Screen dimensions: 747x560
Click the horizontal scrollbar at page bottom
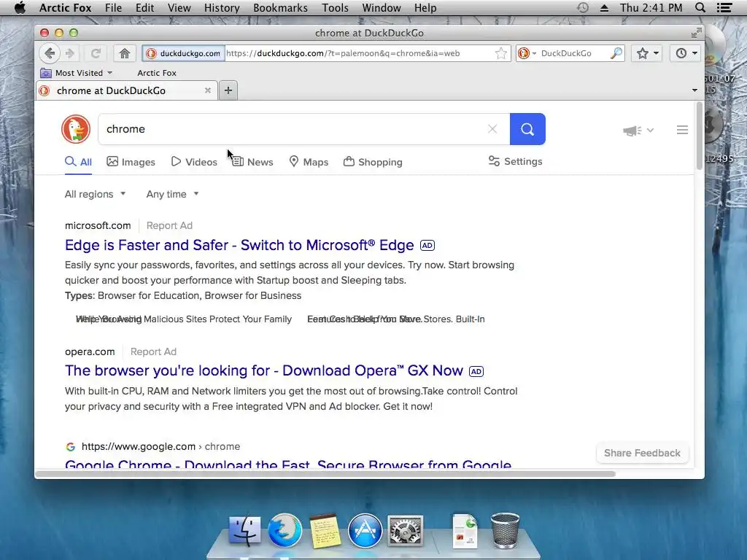[x=325, y=474]
